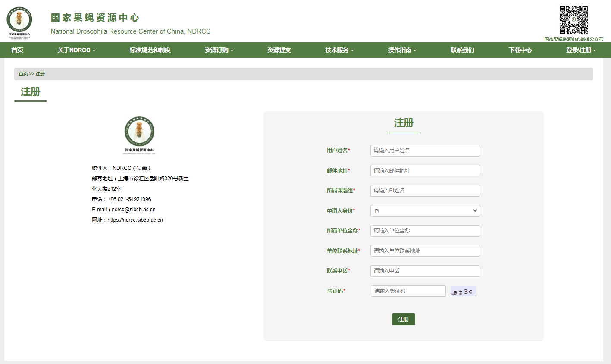611x364 pixels.
Task: Click the 首页 breadcrumb link
Action: click(23, 74)
